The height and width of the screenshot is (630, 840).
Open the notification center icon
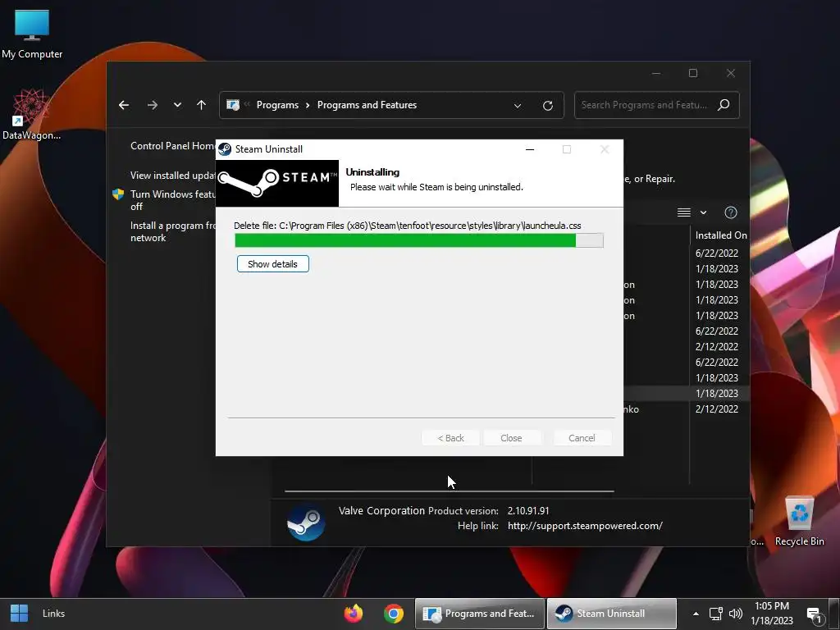(815, 614)
